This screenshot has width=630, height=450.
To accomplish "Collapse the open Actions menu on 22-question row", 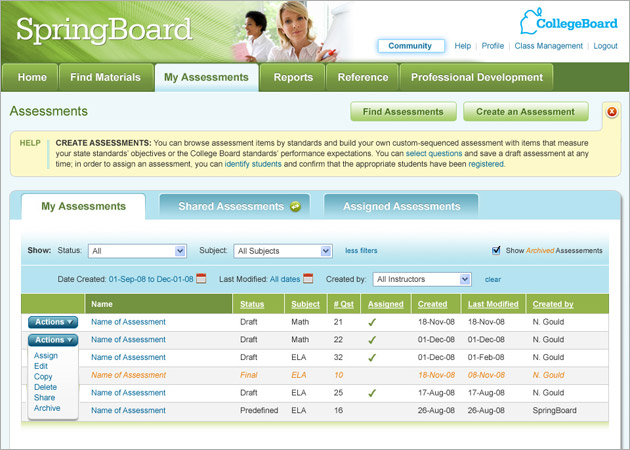I will [53, 340].
